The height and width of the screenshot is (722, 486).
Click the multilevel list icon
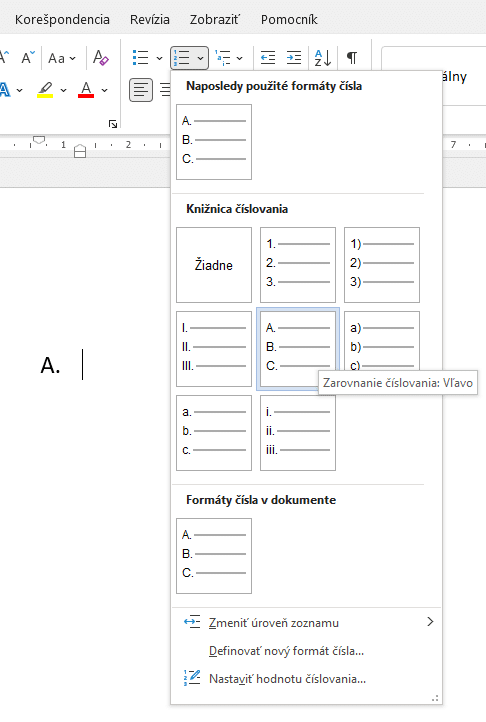pos(223,58)
